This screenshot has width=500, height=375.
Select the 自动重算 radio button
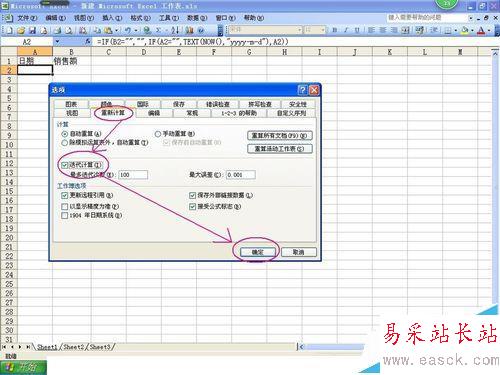tap(65, 134)
